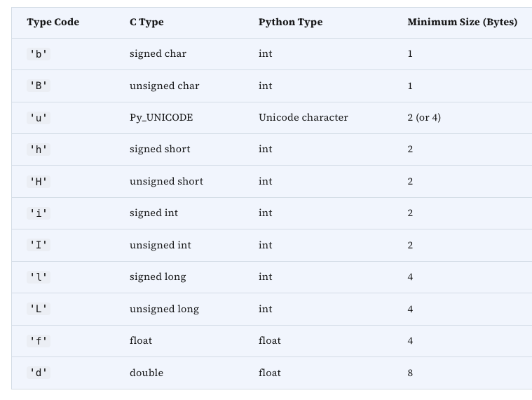Select the 'l' type code badge

pyautogui.click(x=39, y=277)
